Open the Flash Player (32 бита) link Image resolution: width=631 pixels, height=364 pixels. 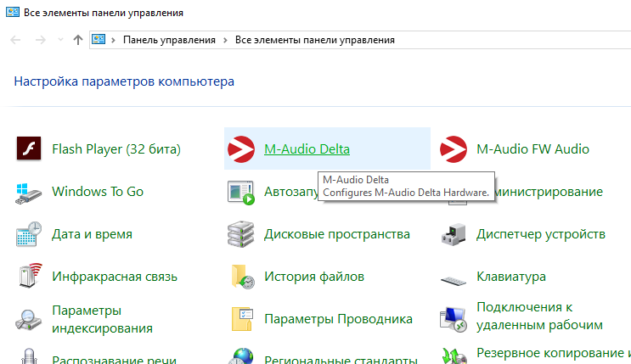[116, 149]
